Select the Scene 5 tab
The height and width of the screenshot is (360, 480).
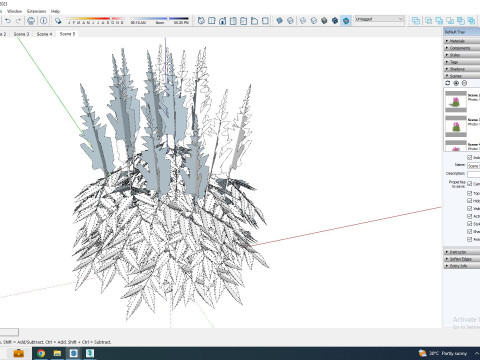(x=67, y=34)
